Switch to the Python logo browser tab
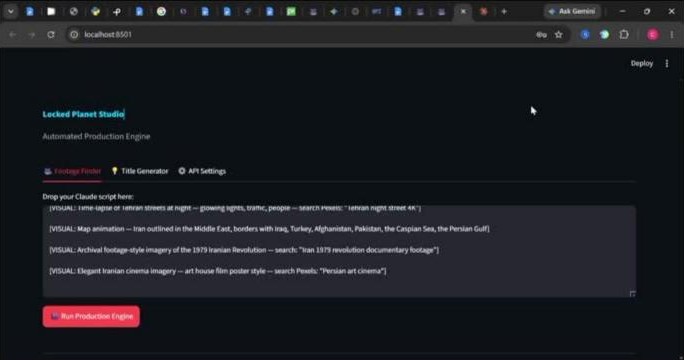The width and height of the screenshot is (684, 360). (x=96, y=12)
